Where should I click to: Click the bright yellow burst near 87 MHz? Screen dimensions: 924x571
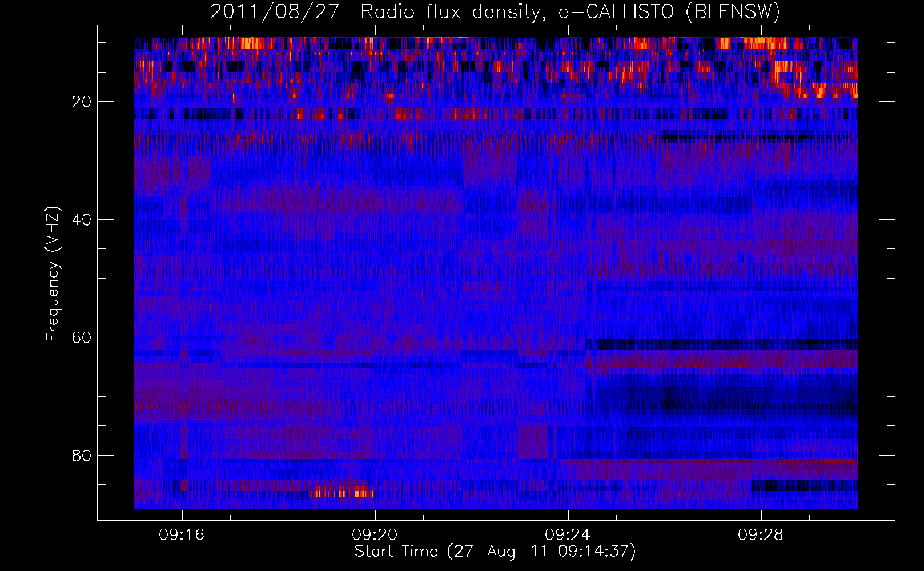point(342,492)
